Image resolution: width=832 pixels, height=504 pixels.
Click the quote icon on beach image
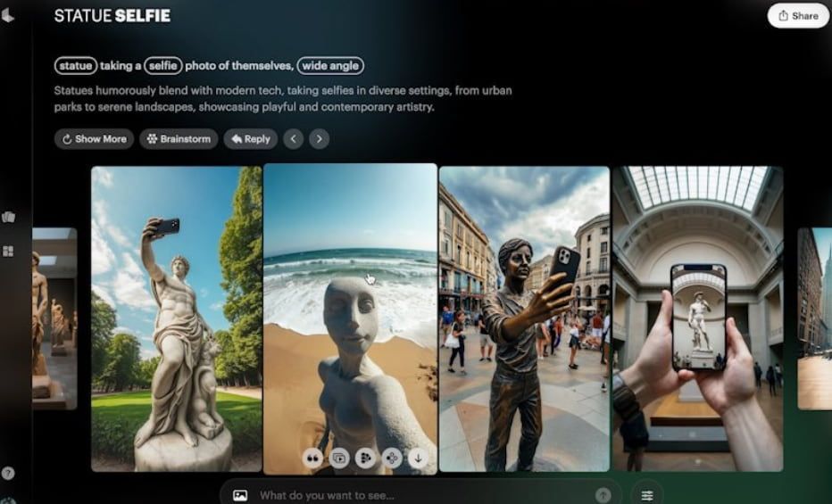[312, 458]
